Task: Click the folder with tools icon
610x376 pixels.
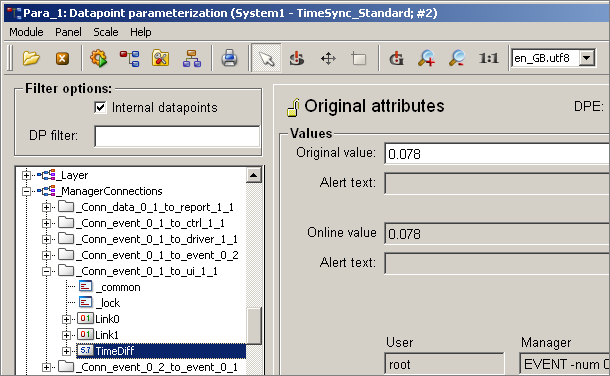Action: pos(161,58)
